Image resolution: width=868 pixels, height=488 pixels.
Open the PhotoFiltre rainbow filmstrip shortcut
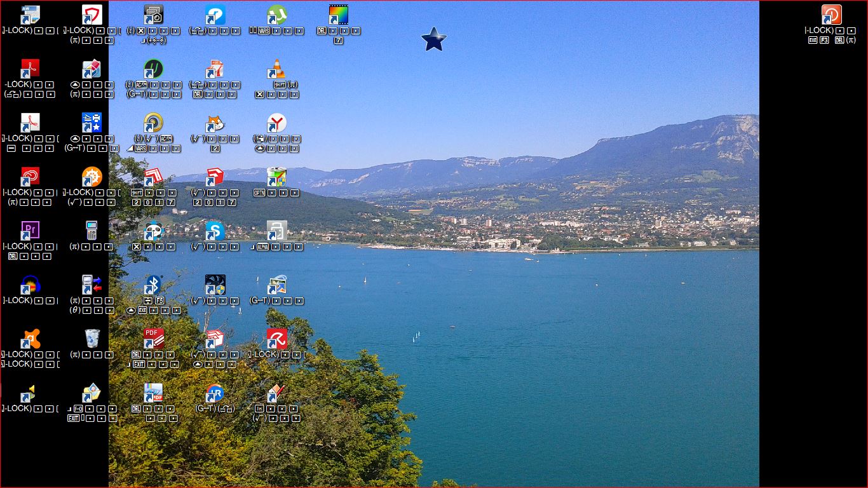[338, 15]
